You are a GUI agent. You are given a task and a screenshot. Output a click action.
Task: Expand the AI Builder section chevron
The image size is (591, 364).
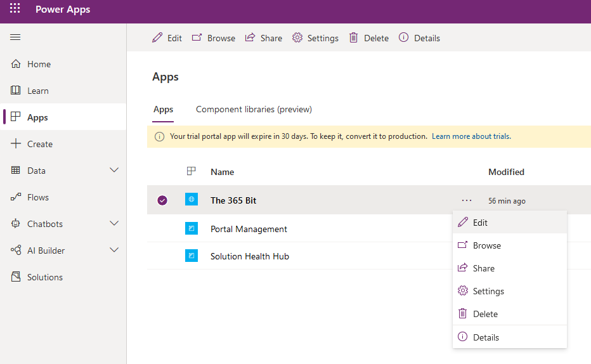(114, 250)
